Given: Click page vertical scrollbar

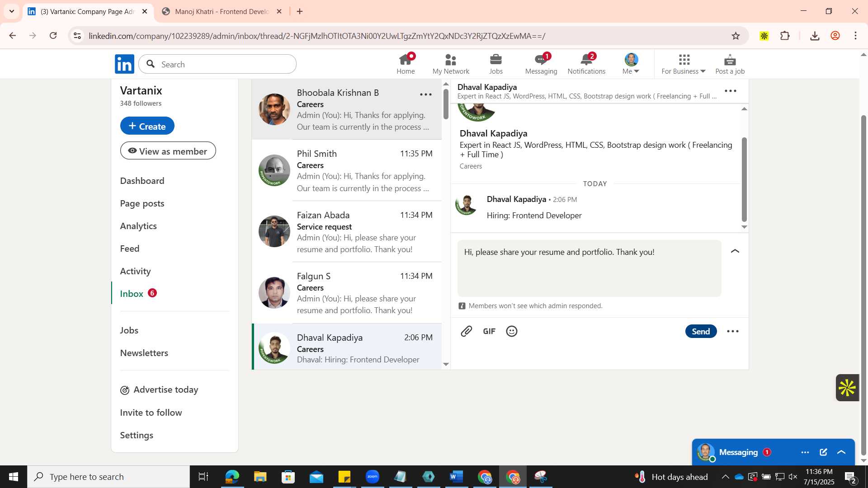Looking at the screenshot, I should coord(863,285).
